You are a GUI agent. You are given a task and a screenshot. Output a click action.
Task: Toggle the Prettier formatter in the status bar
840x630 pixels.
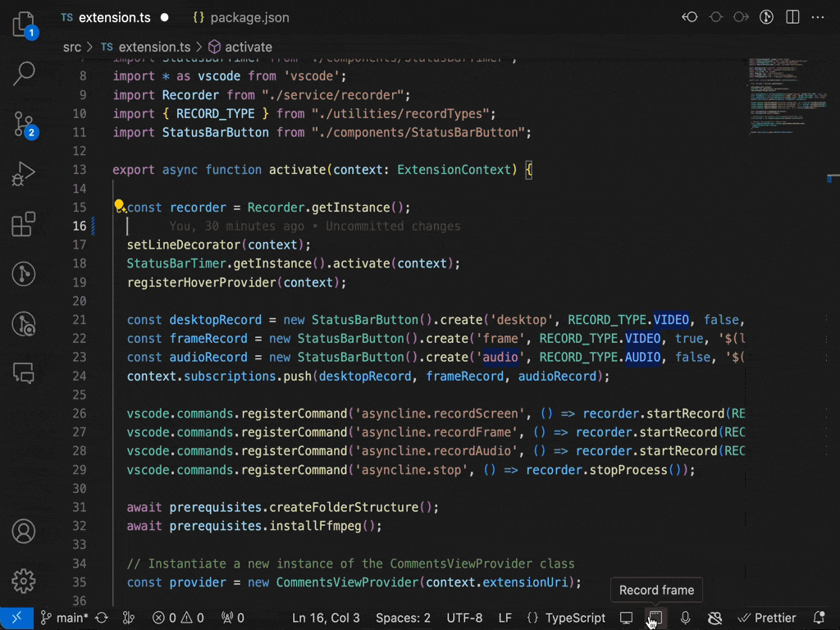point(767,618)
